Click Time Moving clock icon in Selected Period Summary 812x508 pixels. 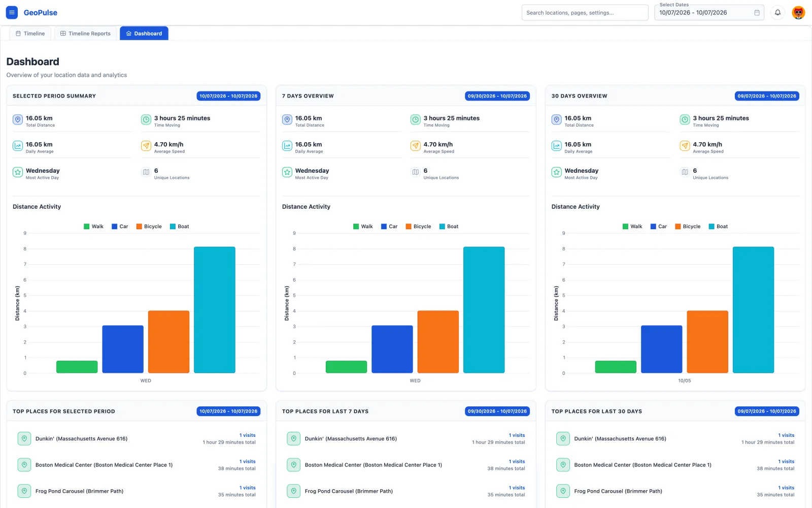tap(146, 120)
